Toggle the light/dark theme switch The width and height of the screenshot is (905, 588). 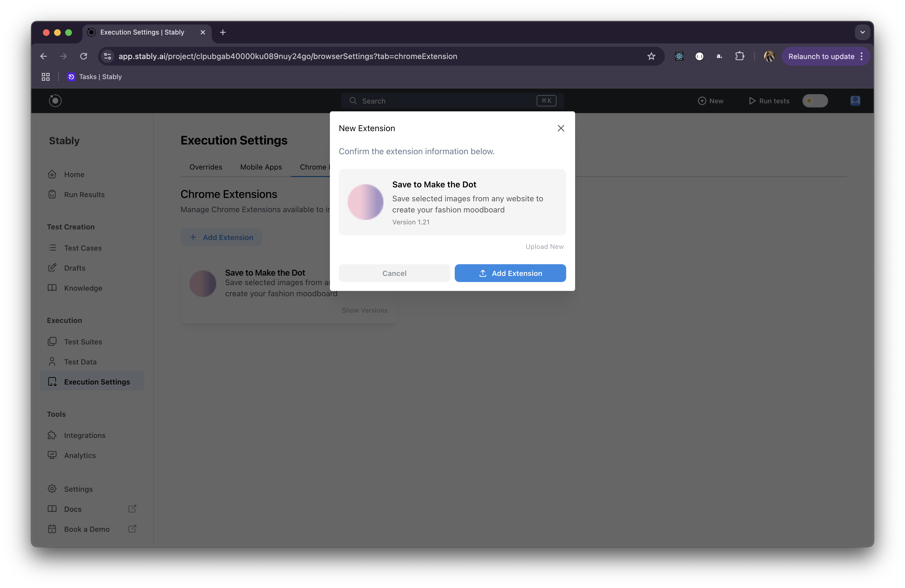814,101
